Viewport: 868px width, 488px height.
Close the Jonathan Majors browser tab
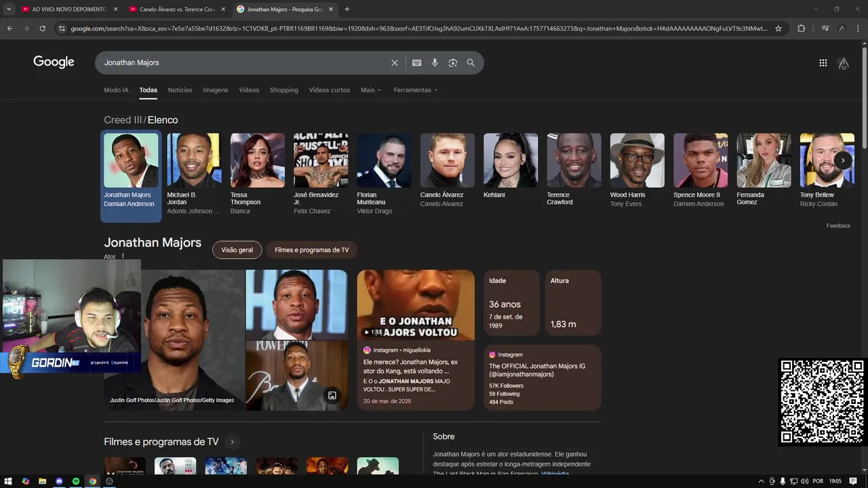pos(330,9)
